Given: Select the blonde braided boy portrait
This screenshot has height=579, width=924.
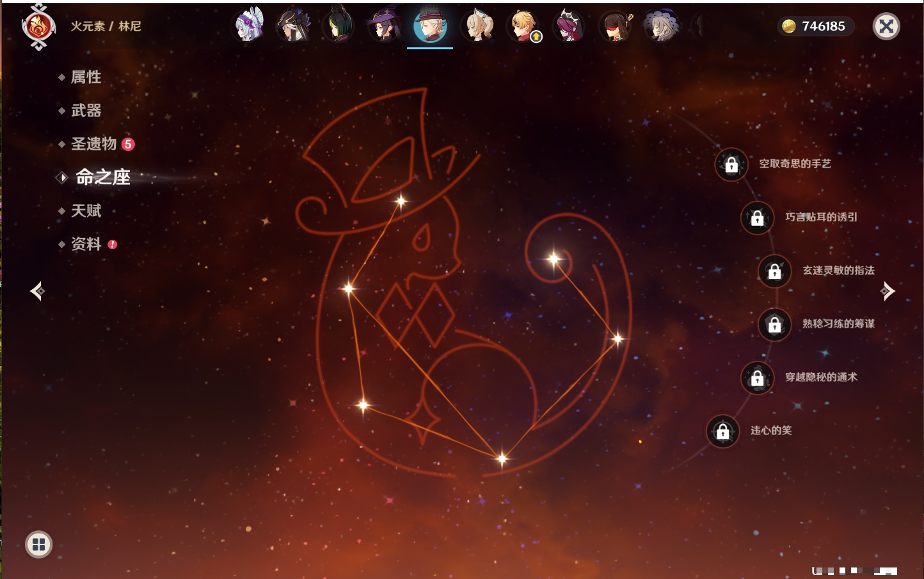Looking at the screenshot, I should tap(523, 26).
